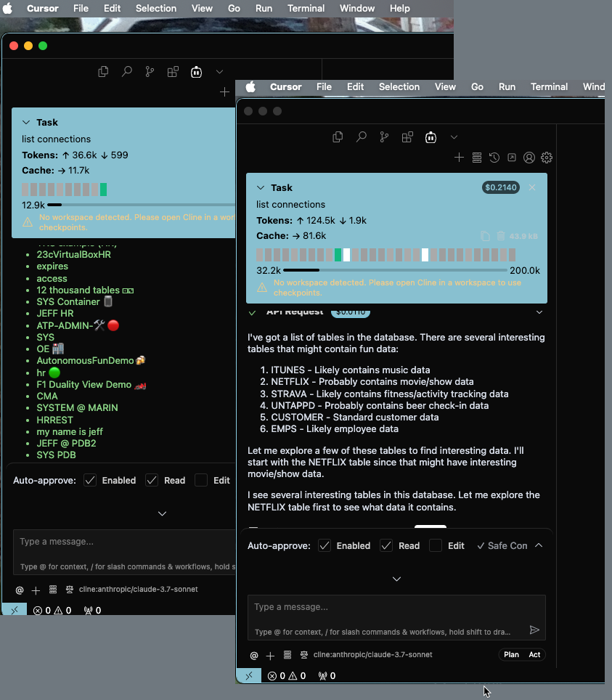Image resolution: width=612 pixels, height=700 pixels.
Task: Open Explorer icon in front window toolbar
Action: pyautogui.click(x=338, y=137)
